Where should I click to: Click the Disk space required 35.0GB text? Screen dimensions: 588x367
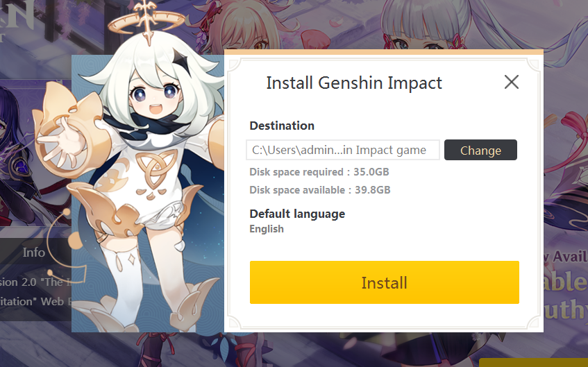[x=319, y=171]
